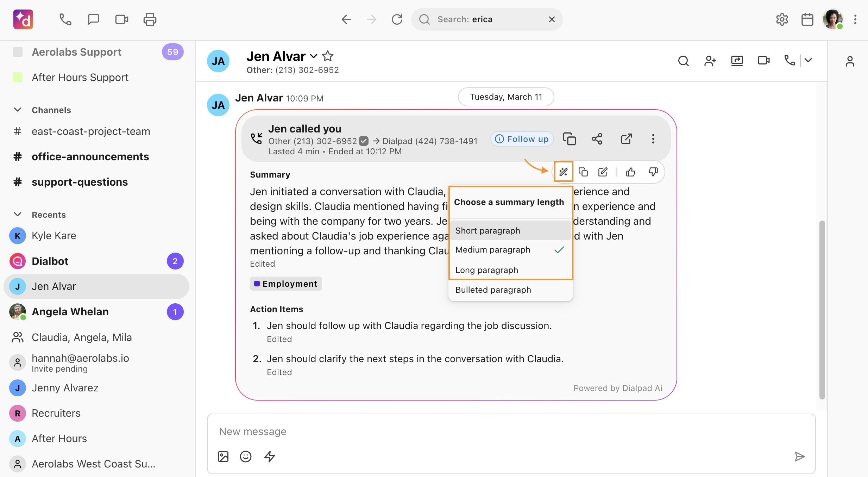Share screen with Jen Alvar
This screenshot has width=868, height=477.
[737, 61]
